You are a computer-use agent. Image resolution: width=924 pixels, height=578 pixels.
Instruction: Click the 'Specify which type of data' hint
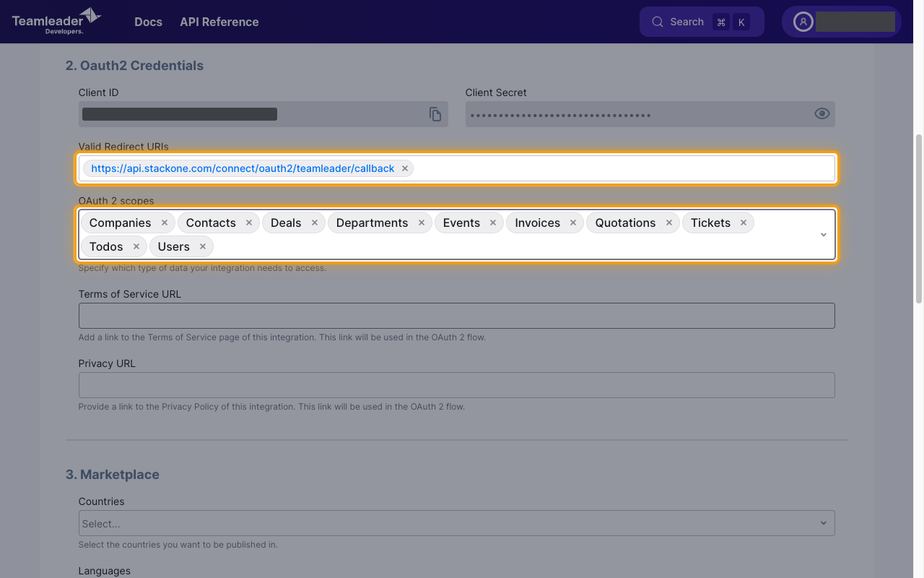202,268
